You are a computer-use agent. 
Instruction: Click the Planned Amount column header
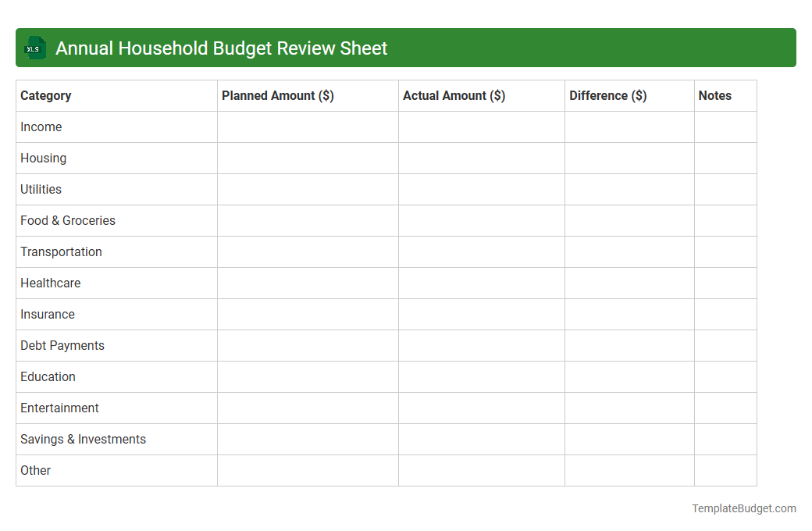[276, 95]
